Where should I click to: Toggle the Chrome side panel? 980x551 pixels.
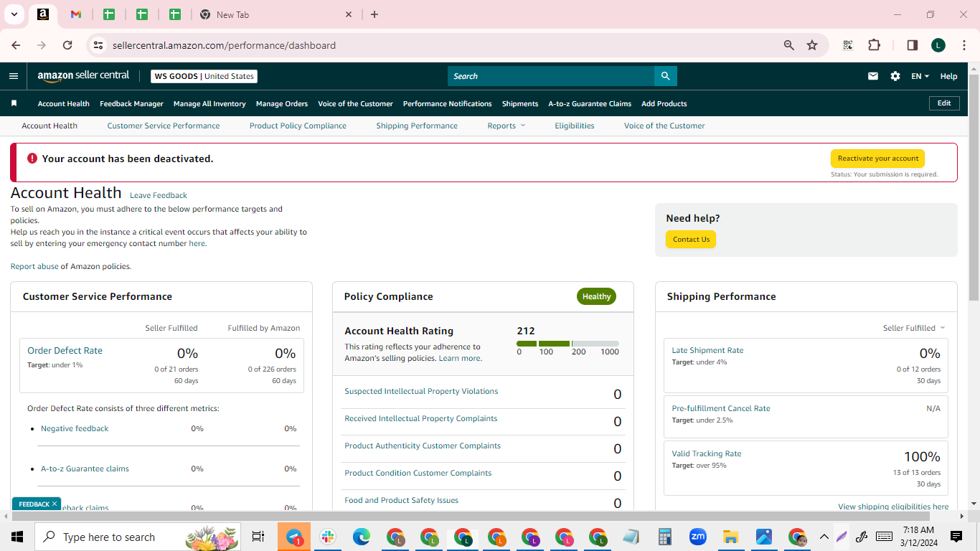(x=913, y=45)
